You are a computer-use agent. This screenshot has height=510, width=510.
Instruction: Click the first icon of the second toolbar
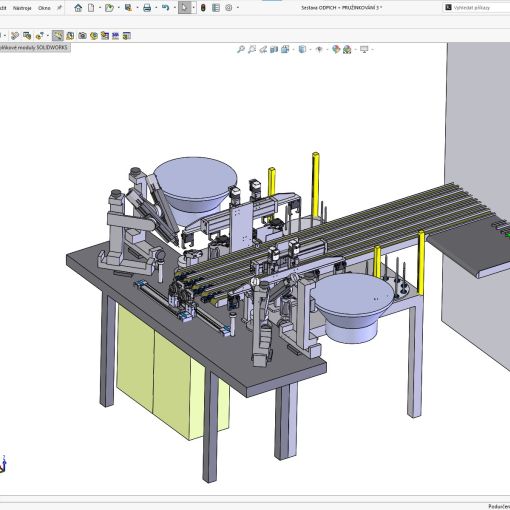point(15,36)
